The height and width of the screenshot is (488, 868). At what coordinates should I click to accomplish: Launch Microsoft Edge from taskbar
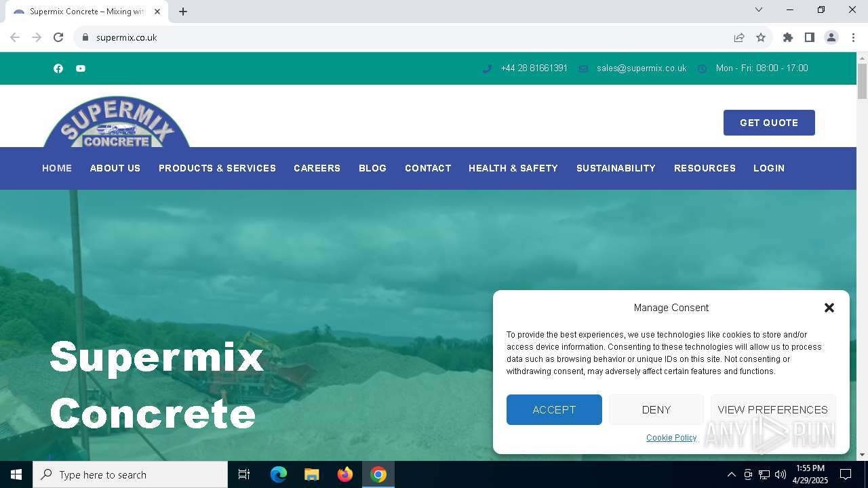(x=279, y=474)
